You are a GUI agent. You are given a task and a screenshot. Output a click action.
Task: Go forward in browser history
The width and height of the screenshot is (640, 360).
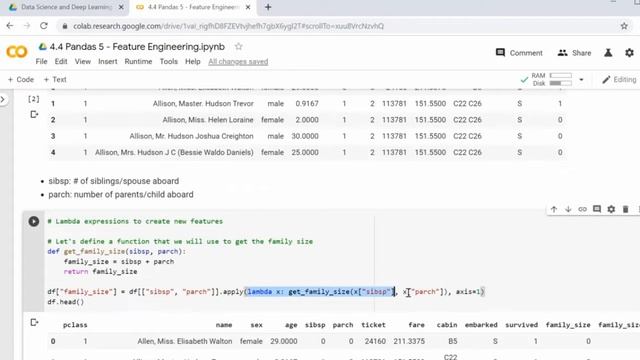[27, 26]
